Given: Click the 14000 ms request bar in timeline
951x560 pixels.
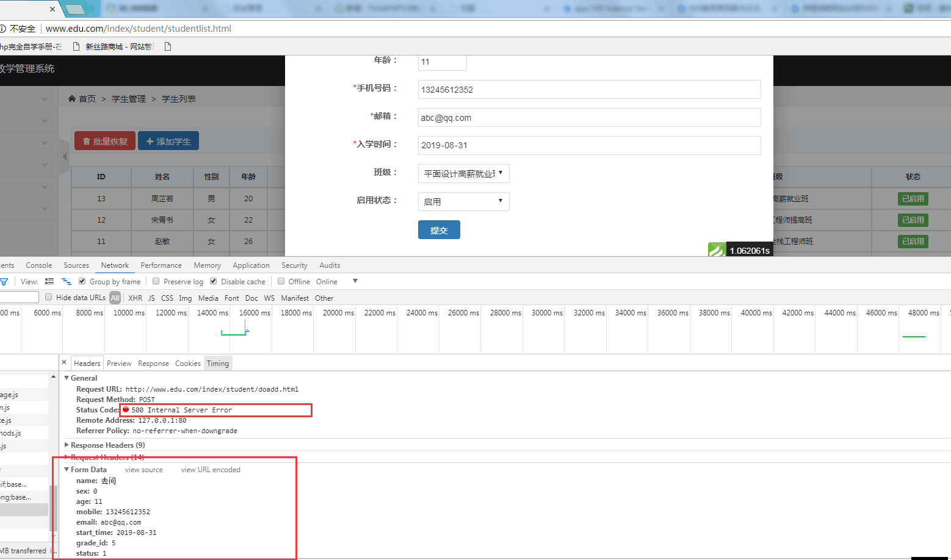Looking at the screenshot, I should point(233,334).
